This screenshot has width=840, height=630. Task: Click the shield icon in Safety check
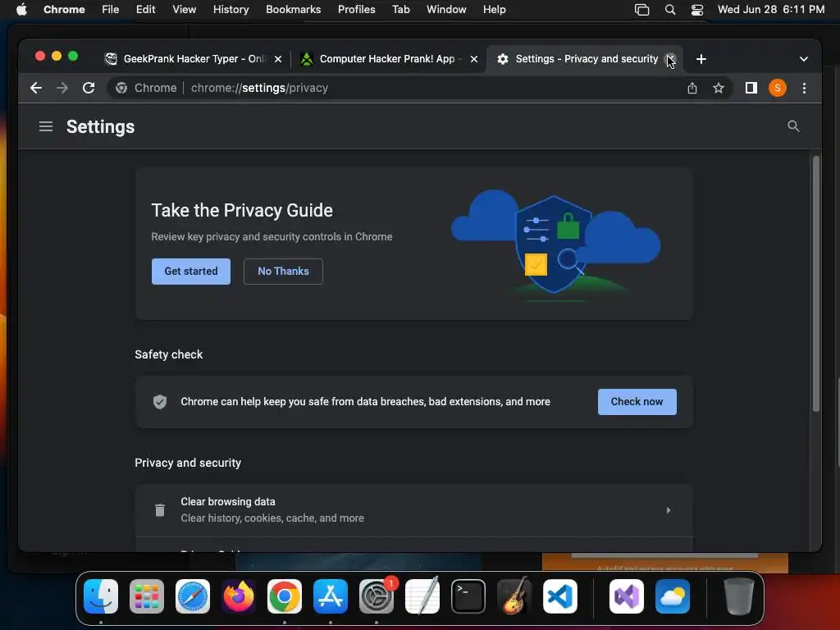point(160,402)
